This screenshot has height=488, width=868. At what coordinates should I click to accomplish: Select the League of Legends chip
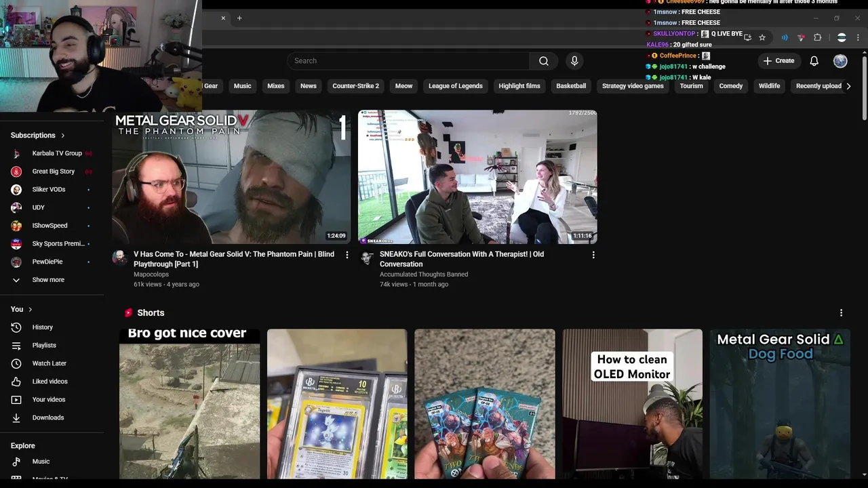click(456, 86)
